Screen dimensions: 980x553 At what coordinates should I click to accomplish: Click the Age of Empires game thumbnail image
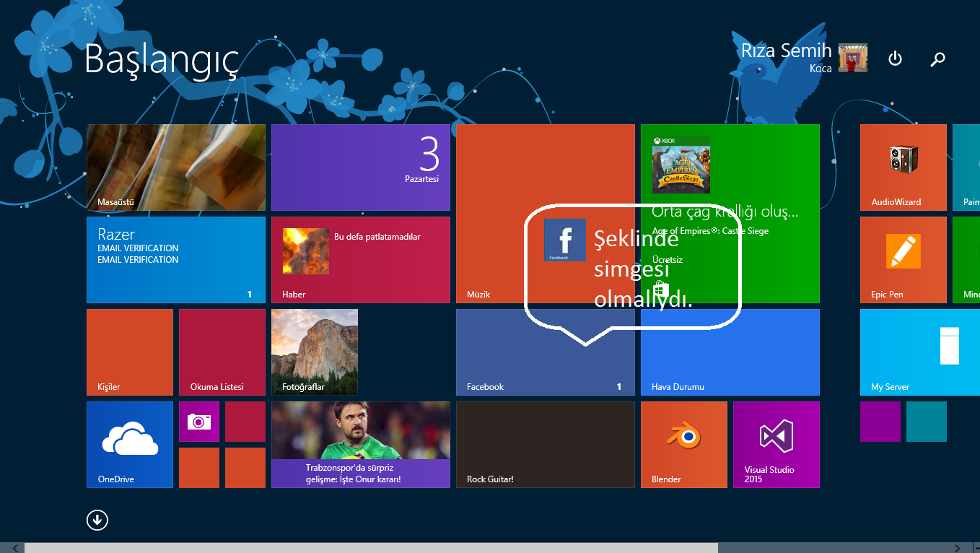click(x=681, y=165)
